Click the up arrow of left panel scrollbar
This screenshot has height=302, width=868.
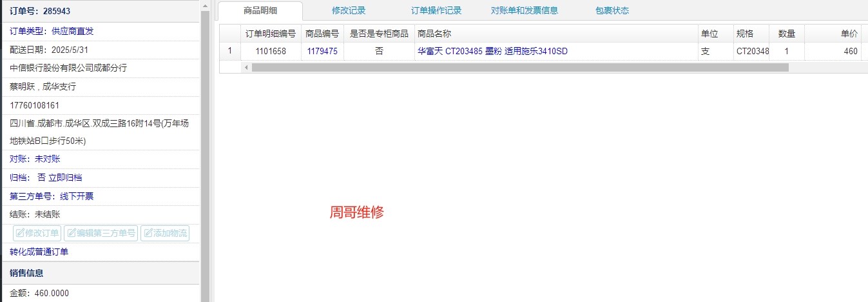(205, 5)
